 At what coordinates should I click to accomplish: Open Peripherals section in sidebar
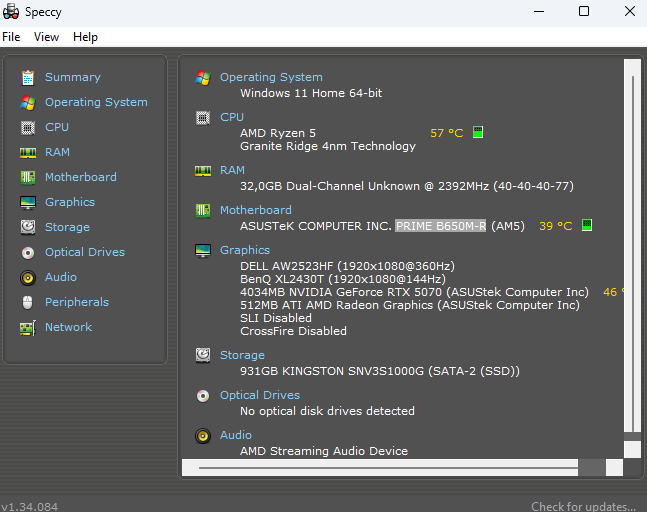pos(77,302)
